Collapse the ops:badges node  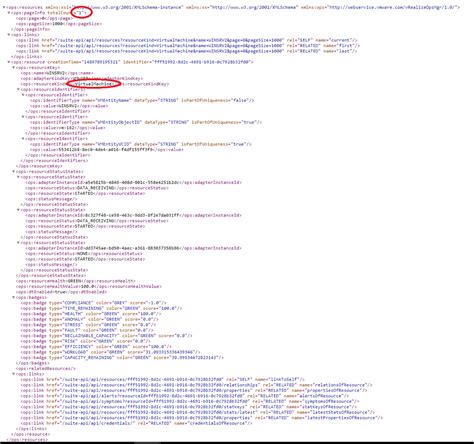13,297
